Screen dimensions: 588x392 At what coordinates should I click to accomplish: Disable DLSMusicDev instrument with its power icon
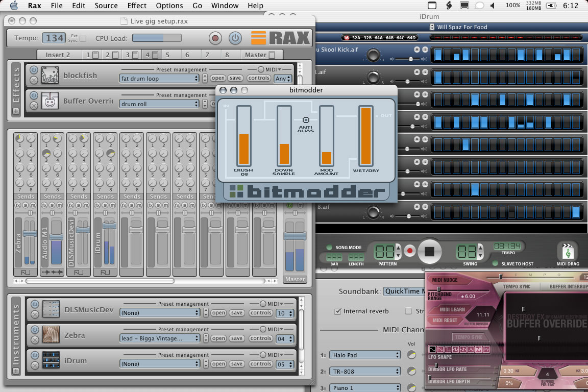click(x=35, y=304)
